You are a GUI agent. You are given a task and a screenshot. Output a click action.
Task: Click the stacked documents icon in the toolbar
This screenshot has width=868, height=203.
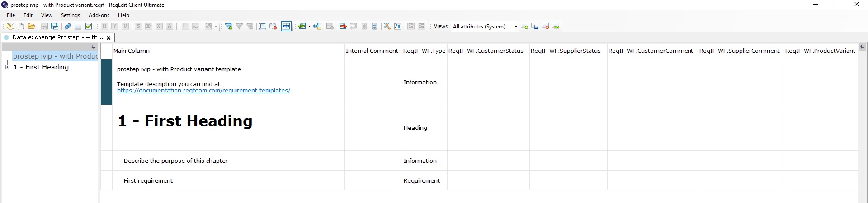(x=10, y=26)
